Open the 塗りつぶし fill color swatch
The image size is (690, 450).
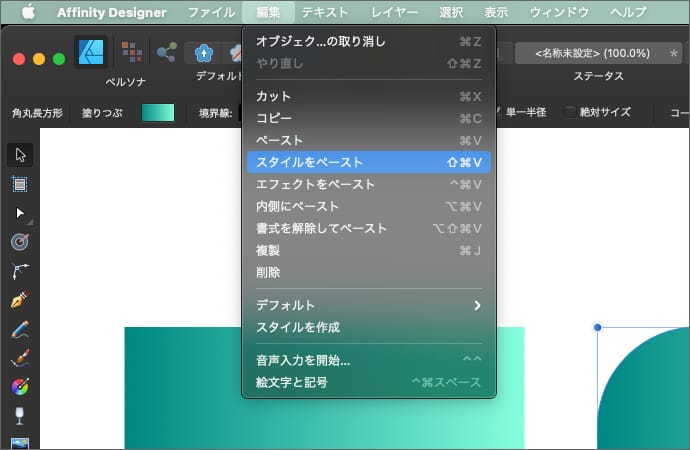pos(158,113)
